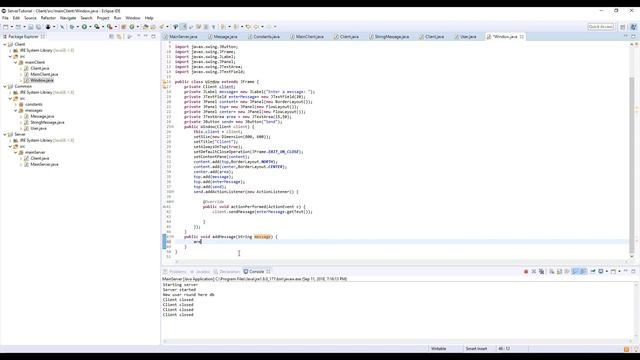Toggle Show Console on standard output change
Viewport: 640px width, 360px height.
pos(575,271)
